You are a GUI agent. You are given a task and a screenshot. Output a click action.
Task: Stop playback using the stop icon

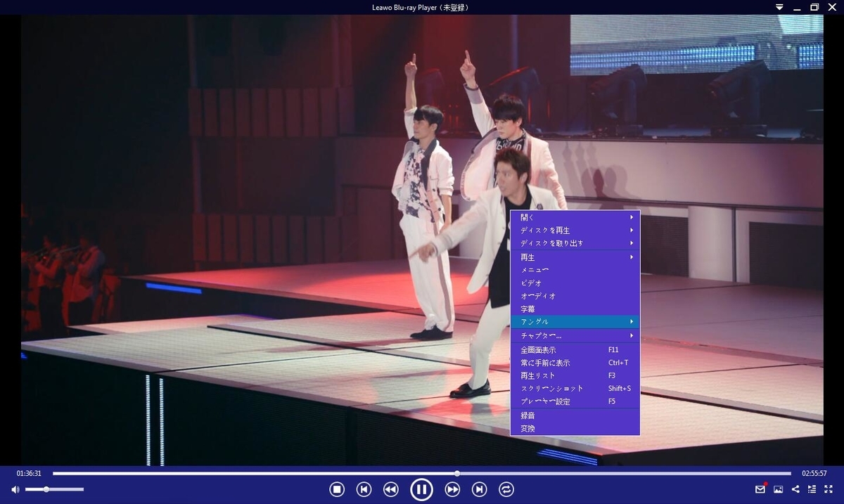click(337, 489)
